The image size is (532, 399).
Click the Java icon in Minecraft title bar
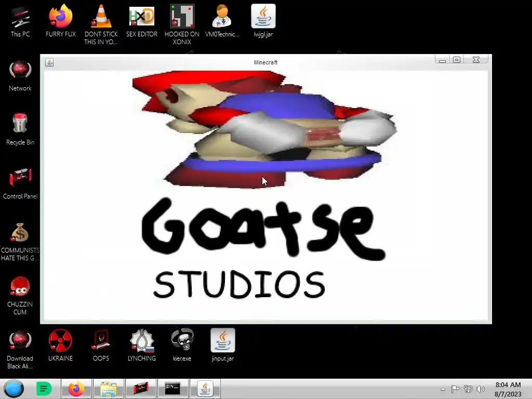tap(49, 62)
